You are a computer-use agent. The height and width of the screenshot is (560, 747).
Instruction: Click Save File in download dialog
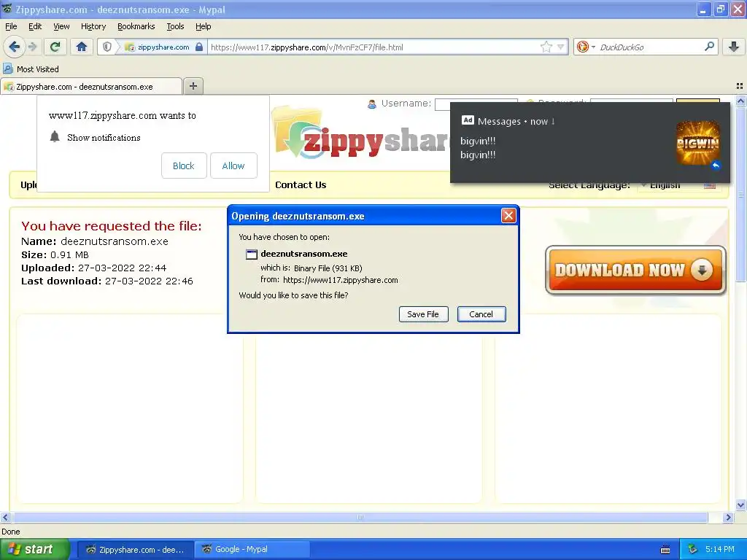[x=423, y=314]
